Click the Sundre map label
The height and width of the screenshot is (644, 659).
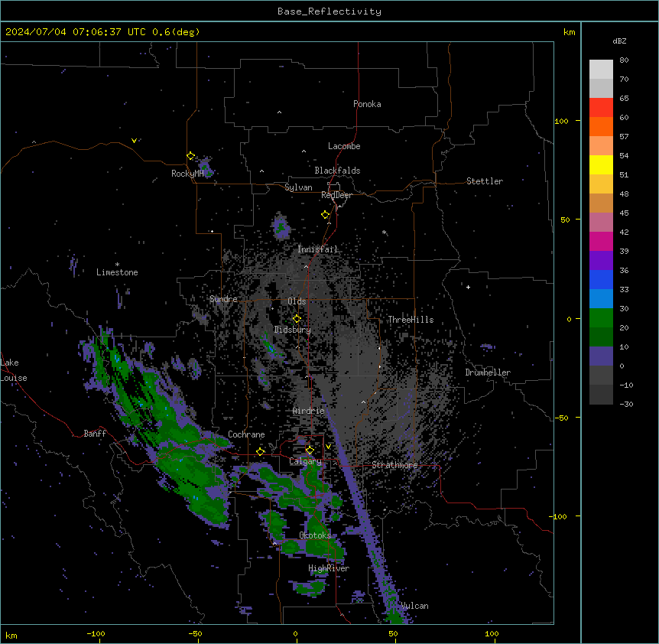coord(223,299)
